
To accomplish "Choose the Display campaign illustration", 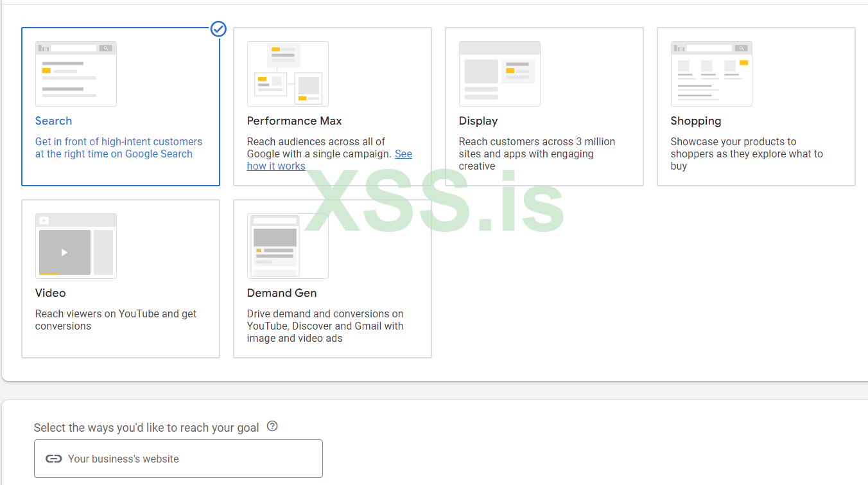I will (x=499, y=74).
